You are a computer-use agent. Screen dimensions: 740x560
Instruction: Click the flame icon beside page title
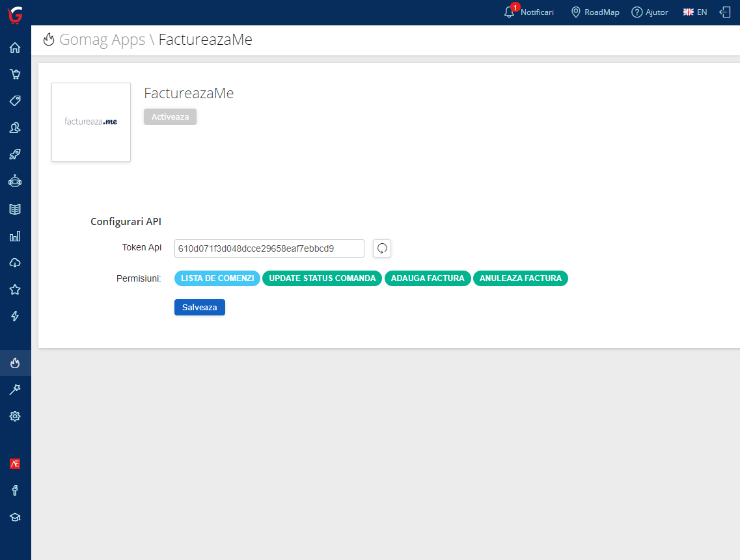click(x=49, y=40)
